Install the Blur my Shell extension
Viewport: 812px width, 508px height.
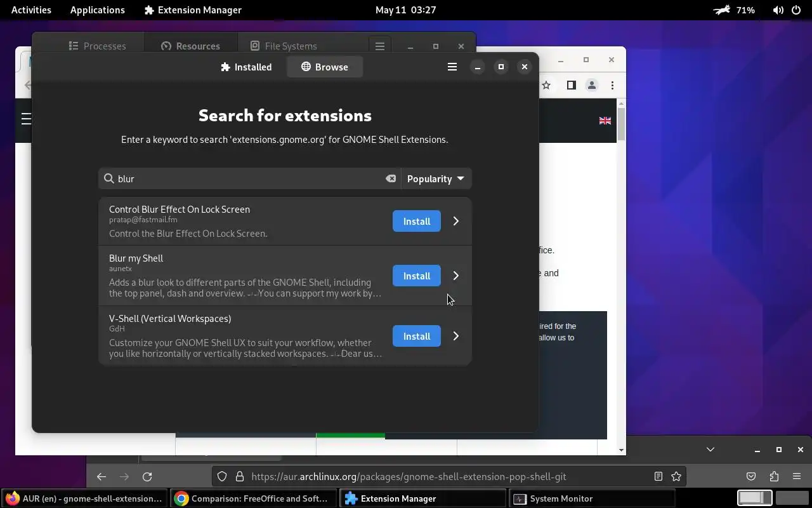(417, 276)
